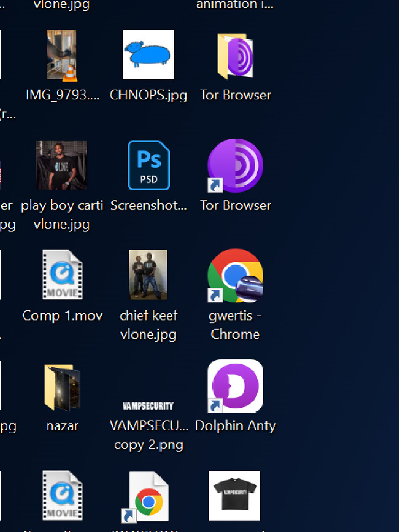Click the Chrome shortcut document in bottom row
The height and width of the screenshot is (532, 399).
coord(149,497)
